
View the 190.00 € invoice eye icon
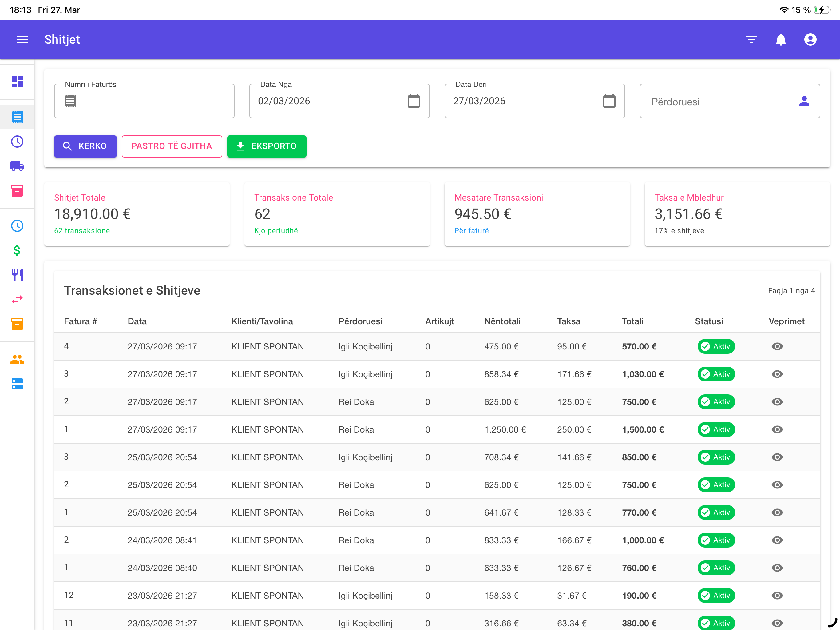pos(777,596)
